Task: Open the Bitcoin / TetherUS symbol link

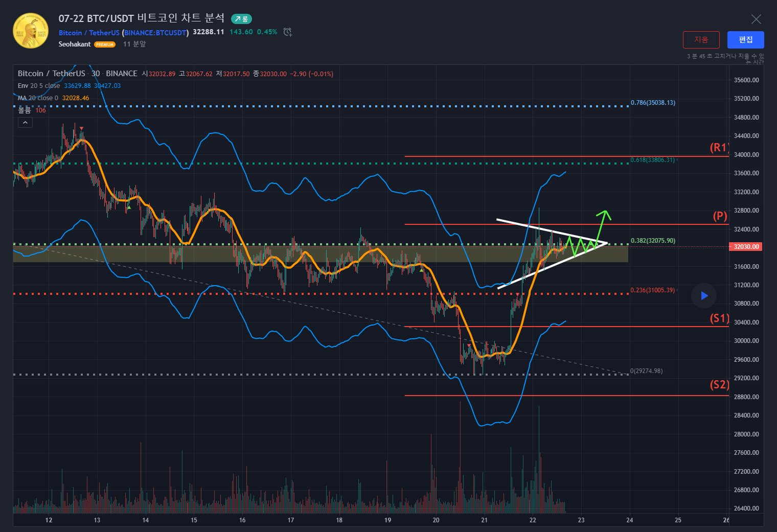Action: pos(89,33)
